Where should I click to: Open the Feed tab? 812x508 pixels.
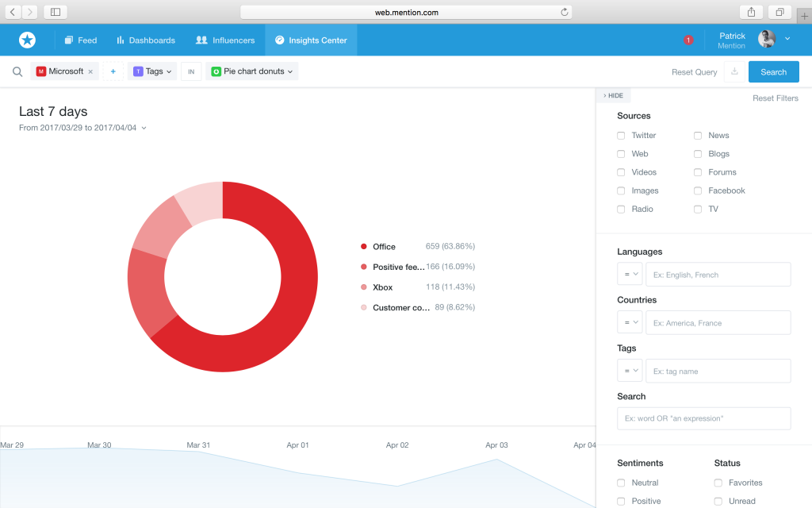[x=80, y=40]
